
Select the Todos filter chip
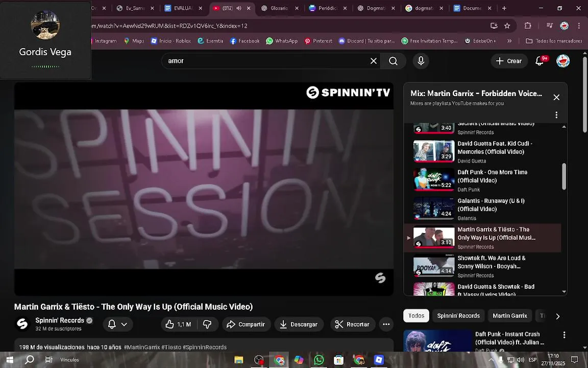coord(416,316)
